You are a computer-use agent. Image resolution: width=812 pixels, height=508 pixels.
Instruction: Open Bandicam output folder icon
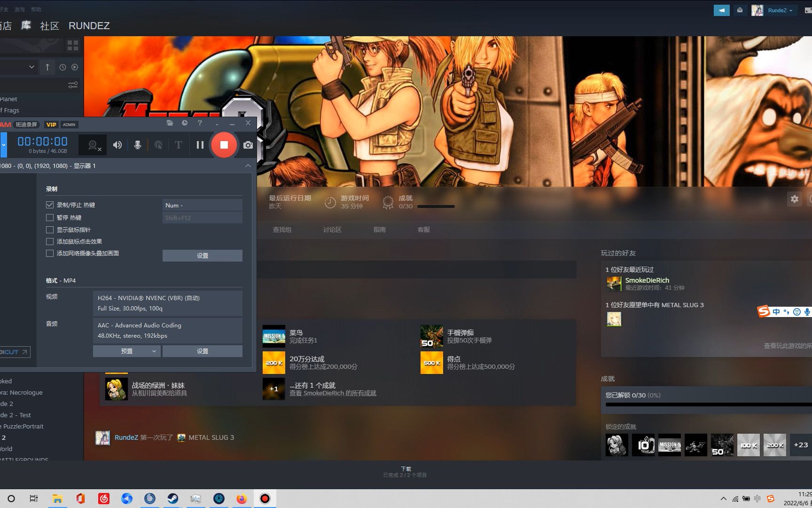coord(170,123)
